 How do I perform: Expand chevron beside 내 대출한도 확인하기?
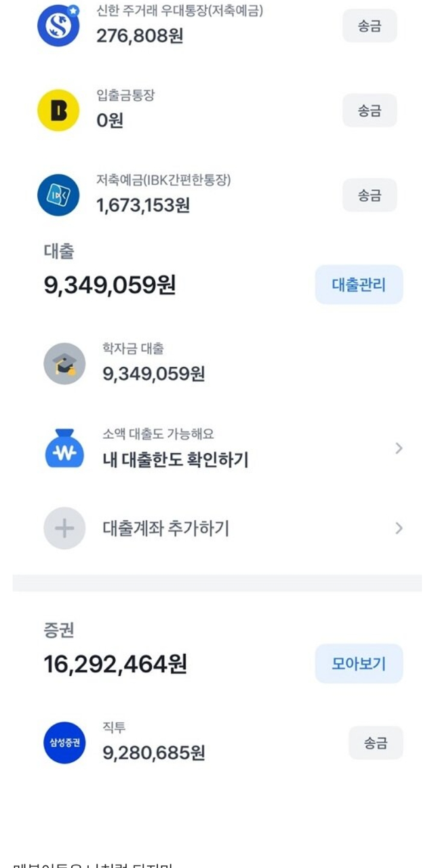click(399, 448)
